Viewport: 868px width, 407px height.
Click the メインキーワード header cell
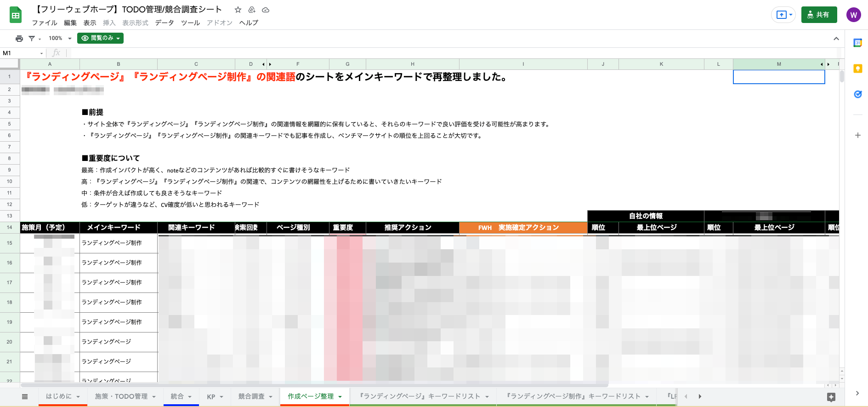tap(119, 228)
